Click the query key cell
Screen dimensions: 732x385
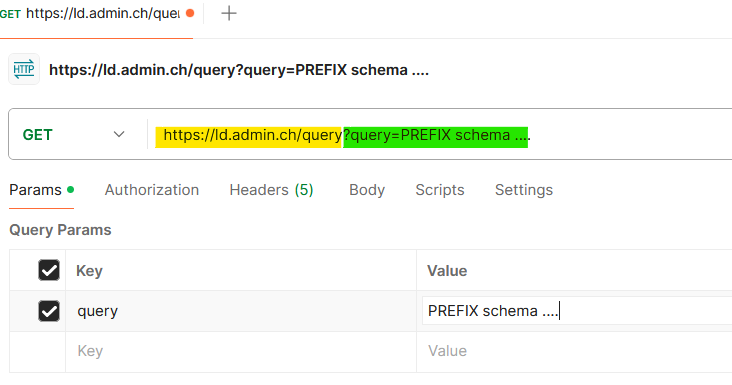(241, 311)
